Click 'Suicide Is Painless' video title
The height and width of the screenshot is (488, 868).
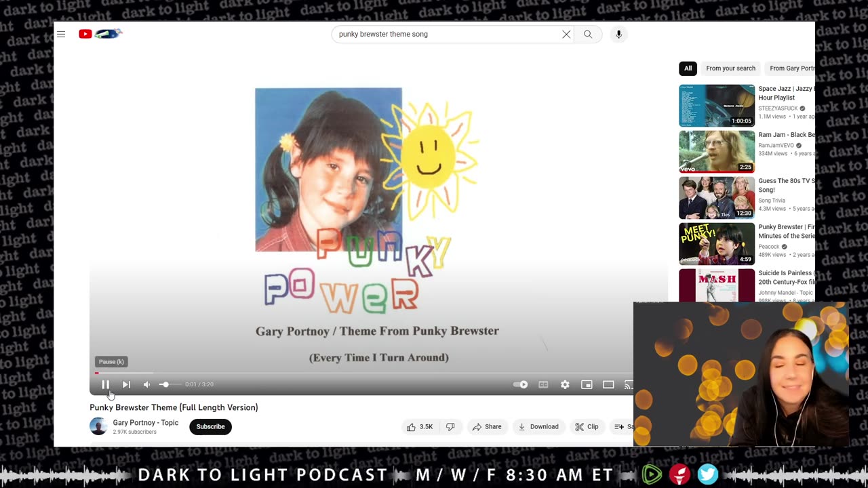787,277
